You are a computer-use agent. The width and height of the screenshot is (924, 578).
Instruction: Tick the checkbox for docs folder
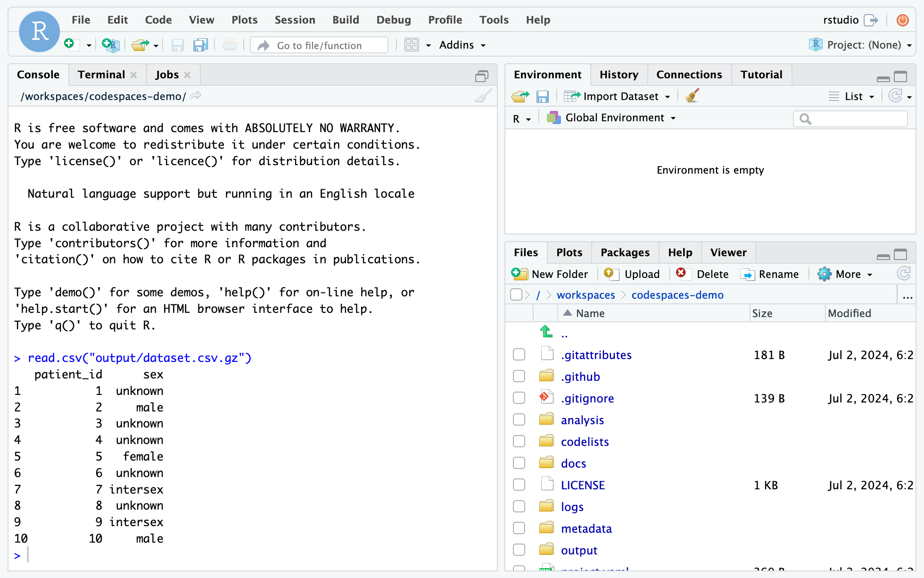click(x=519, y=463)
